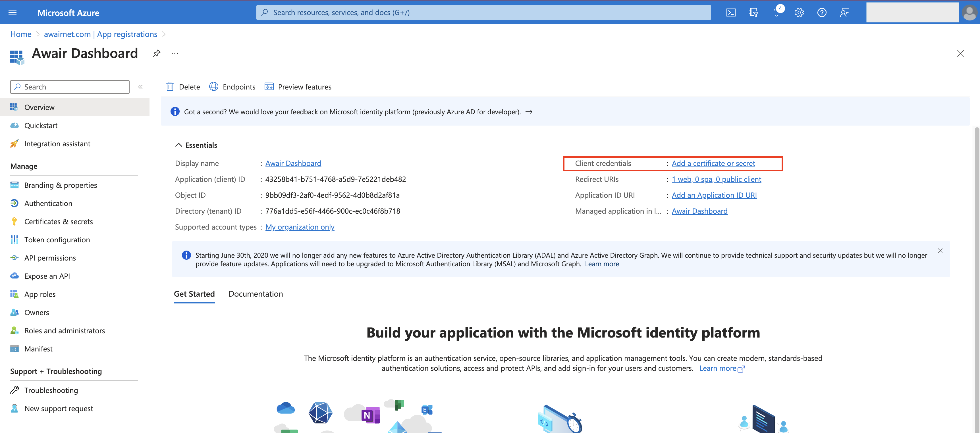Open the redirect URIs link
The height and width of the screenshot is (433, 980).
pyautogui.click(x=716, y=180)
